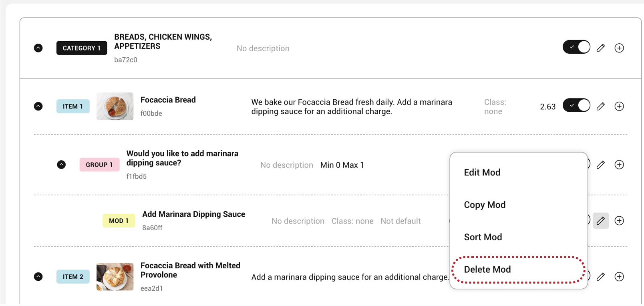The width and height of the screenshot is (644, 306).
Task: Pick Sort Mod from the menu
Action: pos(483,237)
